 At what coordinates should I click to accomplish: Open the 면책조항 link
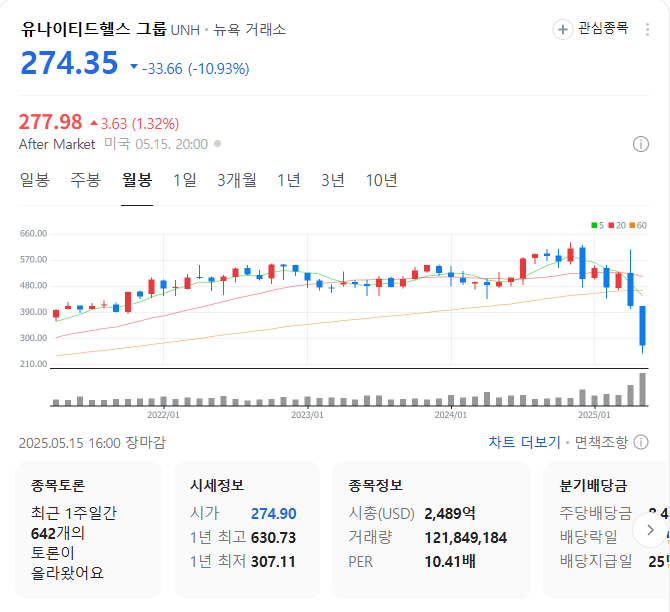pyautogui.click(x=601, y=442)
